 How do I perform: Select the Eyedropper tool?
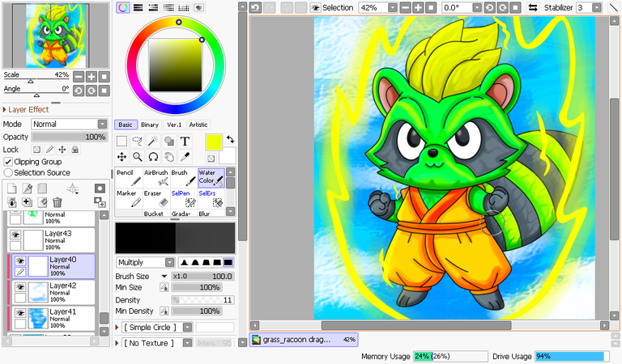(x=185, y=157)
